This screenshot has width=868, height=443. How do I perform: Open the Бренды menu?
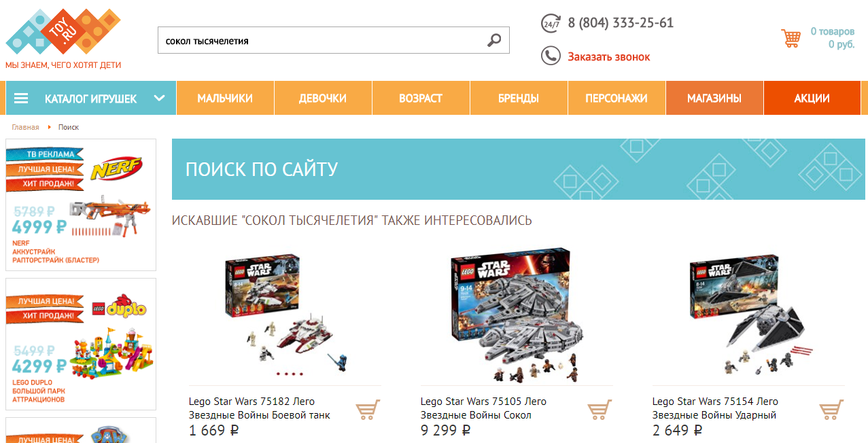click(519, 99)
